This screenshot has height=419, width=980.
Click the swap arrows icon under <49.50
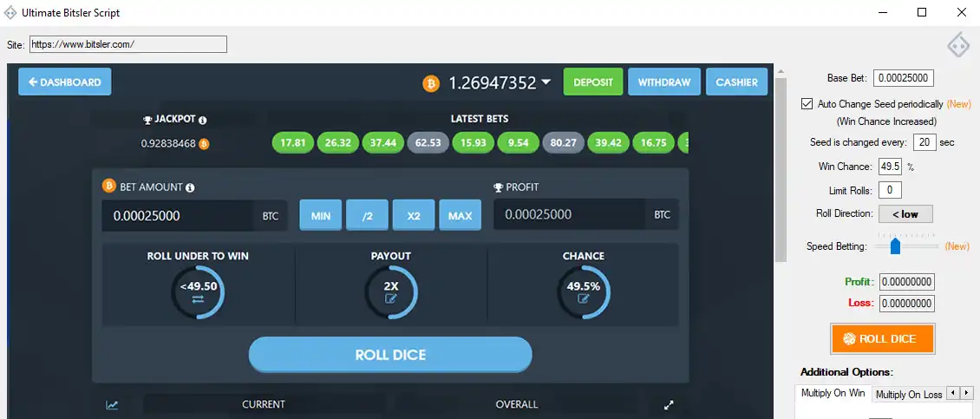point(198,299)
